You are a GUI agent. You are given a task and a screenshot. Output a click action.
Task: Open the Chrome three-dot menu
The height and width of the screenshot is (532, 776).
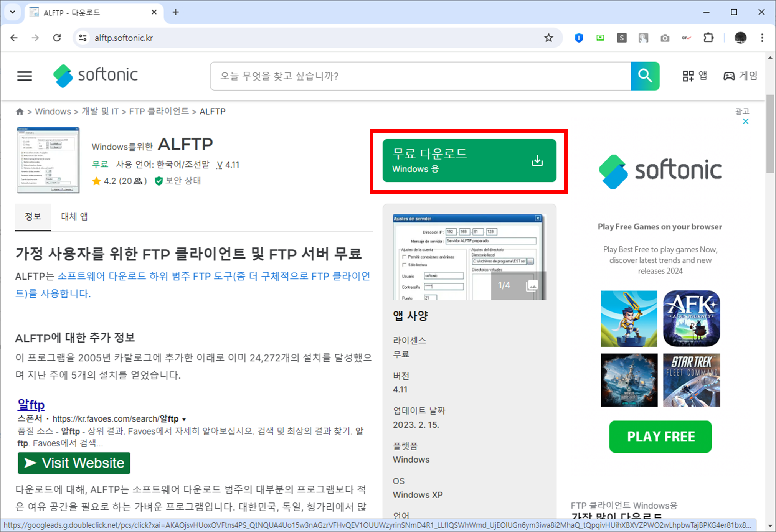tap(762, 38)
